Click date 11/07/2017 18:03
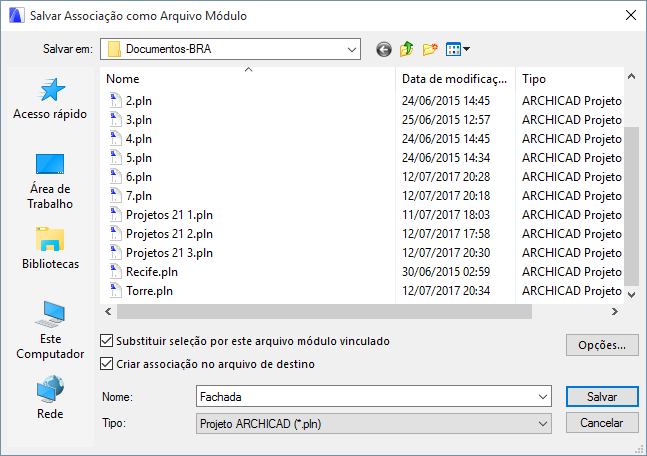 click(446, 215)
